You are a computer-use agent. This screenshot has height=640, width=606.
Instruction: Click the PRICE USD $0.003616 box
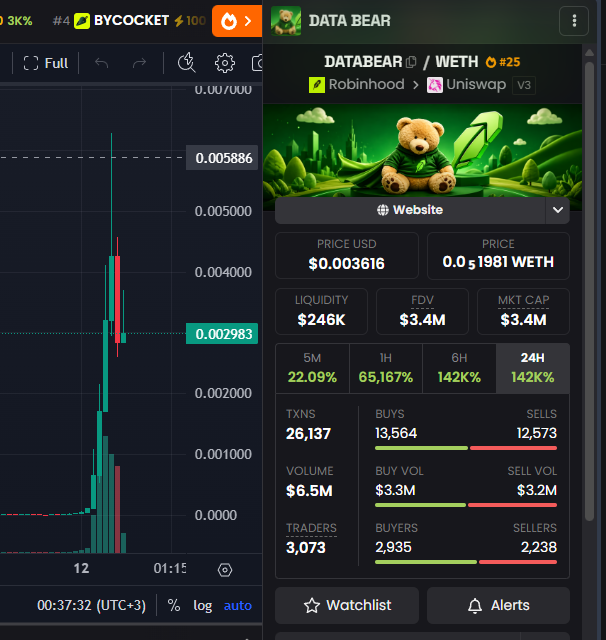click(x=347, y=256)
